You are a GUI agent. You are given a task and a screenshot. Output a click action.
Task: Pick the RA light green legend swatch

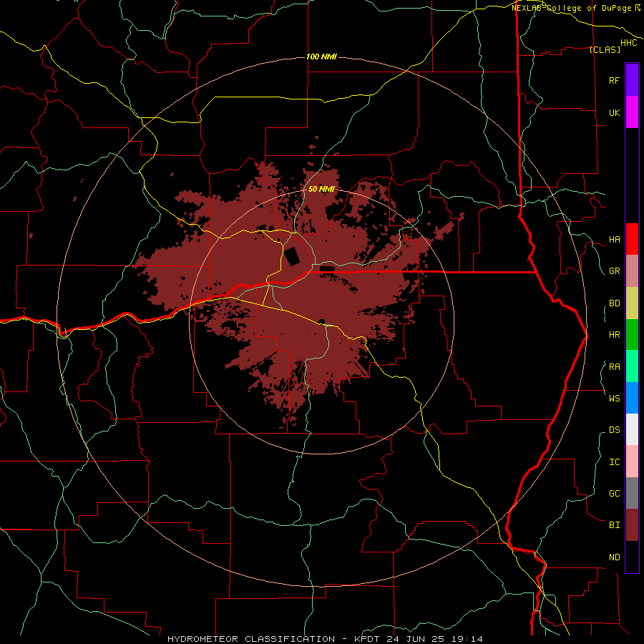[x=632, y=366]
